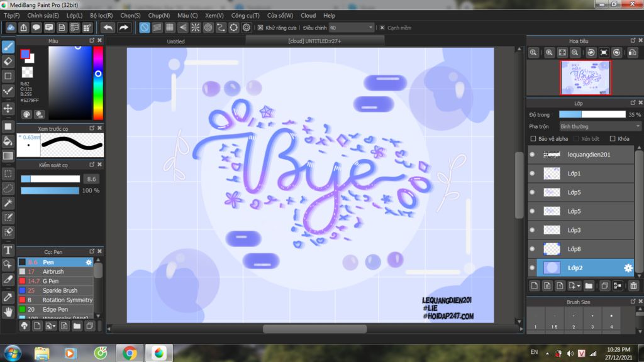Rotate canvas left in navigator panel

pyautogui.click(x=591, y=53)
